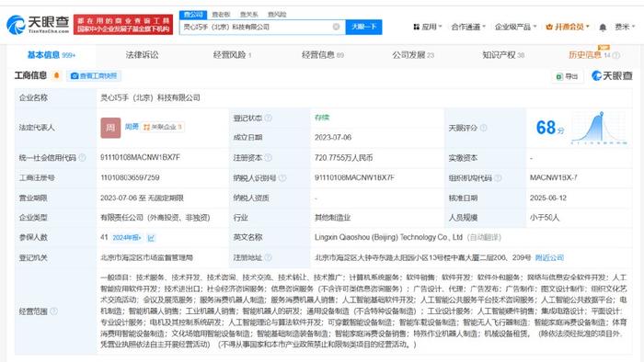
Task: Open the insured count trend chart icon
Action: tap(151, 238)
